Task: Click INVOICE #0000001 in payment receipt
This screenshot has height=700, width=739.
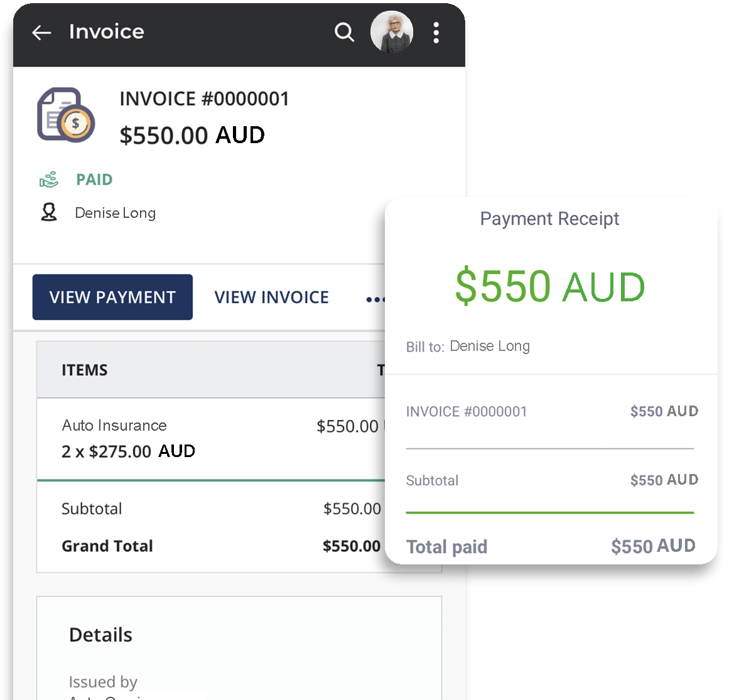Action: point(467,412)
